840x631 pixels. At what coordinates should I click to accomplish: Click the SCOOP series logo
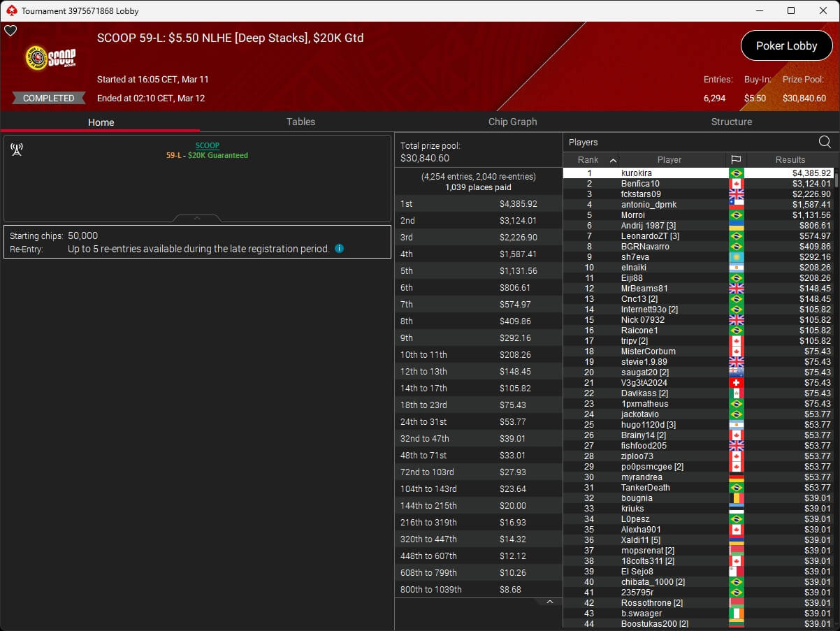tap(50, 58)
